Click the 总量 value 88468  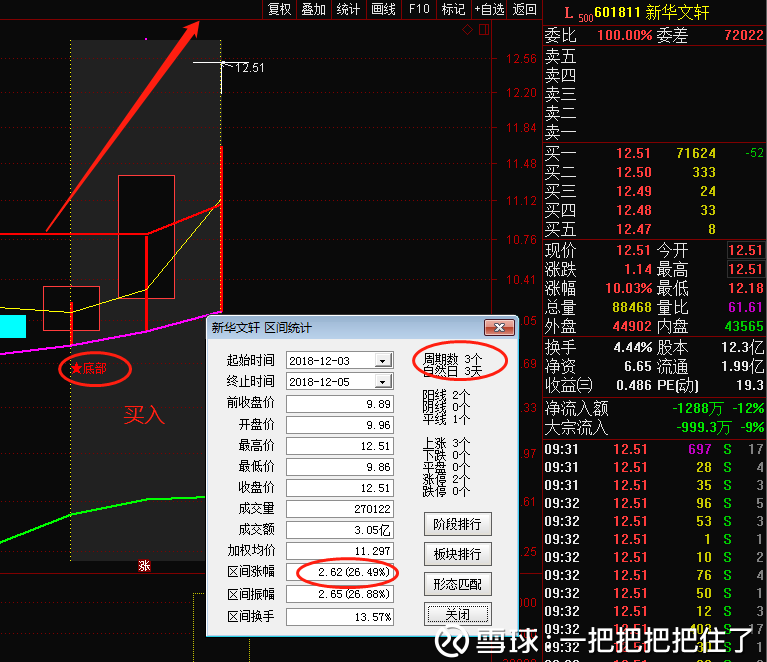632,307
